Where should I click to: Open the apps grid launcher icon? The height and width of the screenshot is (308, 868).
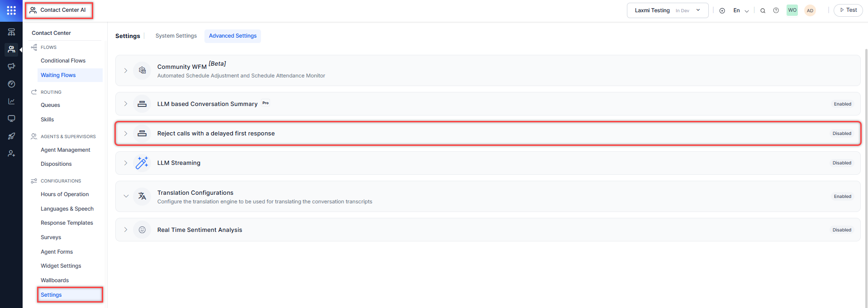point(11,10)
